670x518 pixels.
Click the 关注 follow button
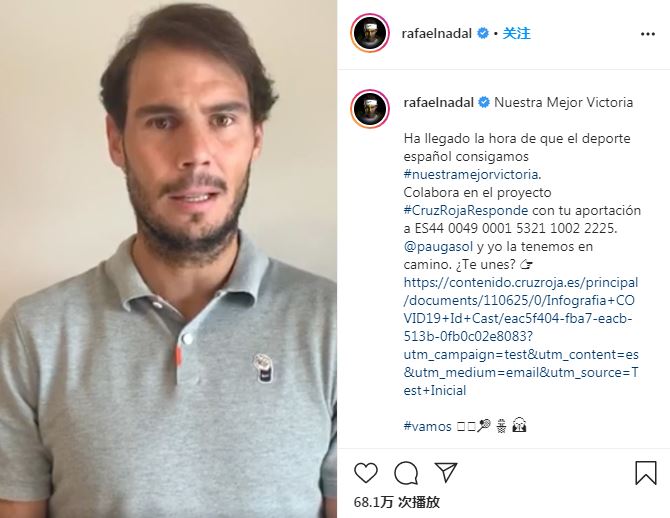click(517, 33)
